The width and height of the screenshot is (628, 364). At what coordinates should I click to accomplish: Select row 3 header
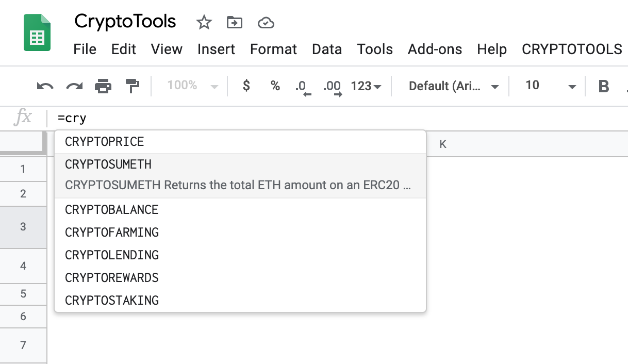tap(23, 227)
